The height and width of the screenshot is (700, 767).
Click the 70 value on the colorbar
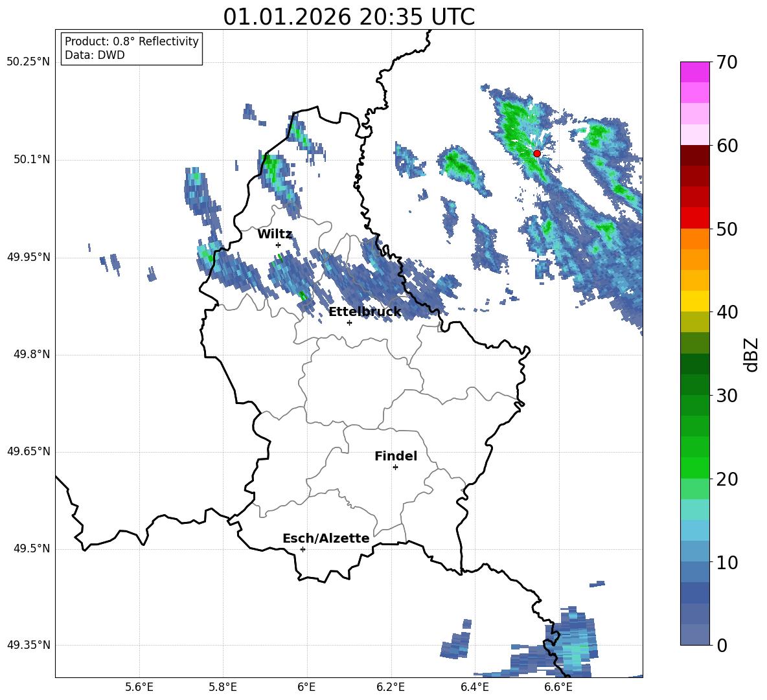coord(726,63)
